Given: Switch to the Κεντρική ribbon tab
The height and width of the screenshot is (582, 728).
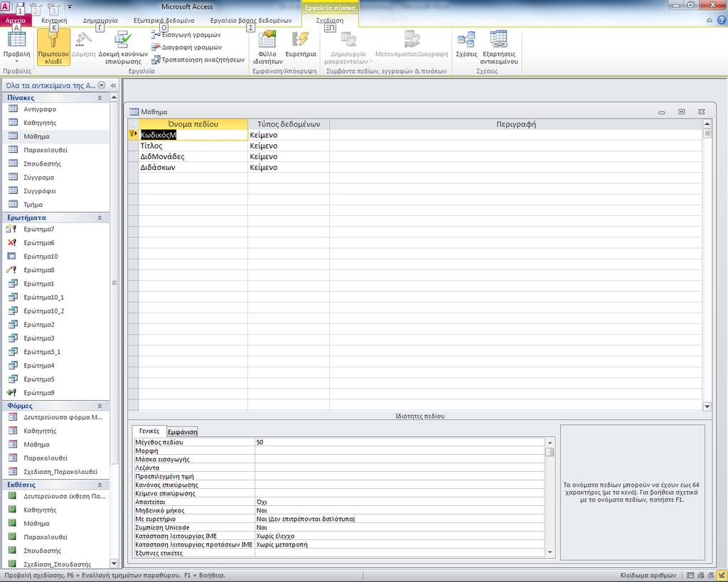Looking at the screenshot, I should pos(54,21).
